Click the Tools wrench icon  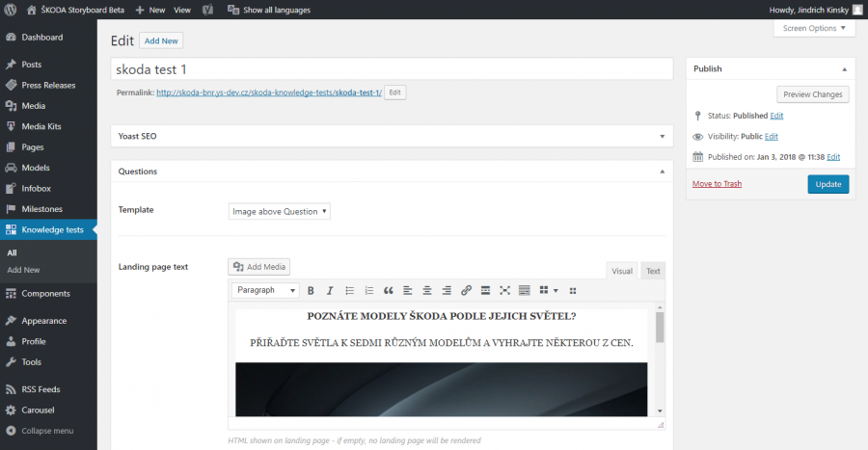[x=11, y=362]
